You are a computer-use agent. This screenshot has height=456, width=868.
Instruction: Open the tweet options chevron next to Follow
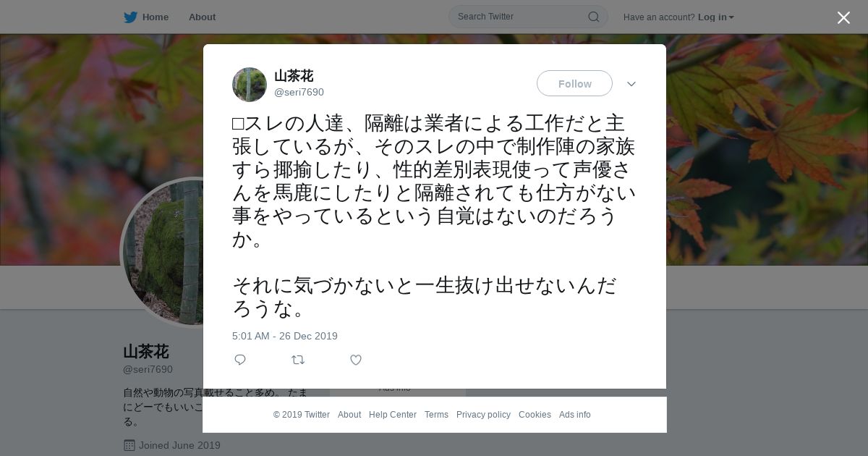pyautogui.click(x=631, y=84)
